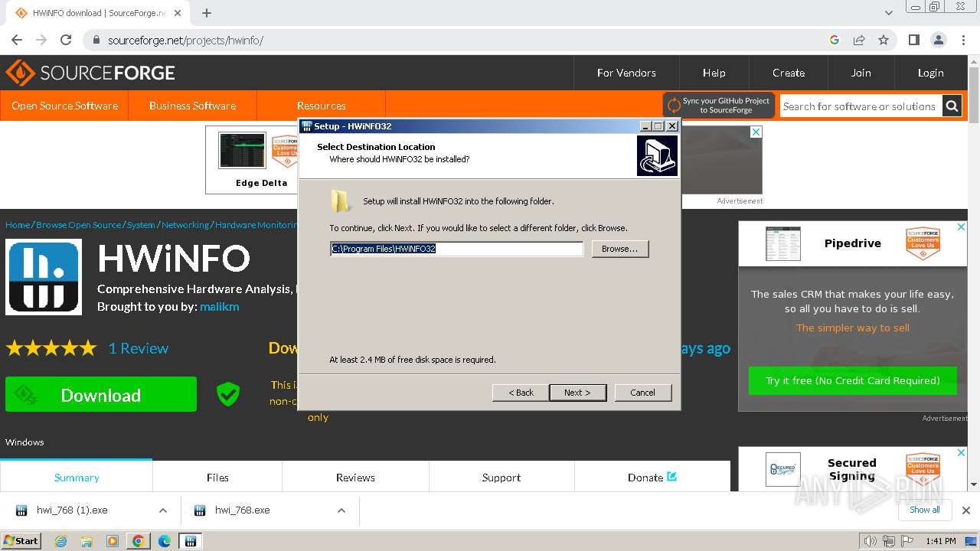This screenshot has height=551, width=980.
Task: Open the Help menu item
Action: click(714, 73)
